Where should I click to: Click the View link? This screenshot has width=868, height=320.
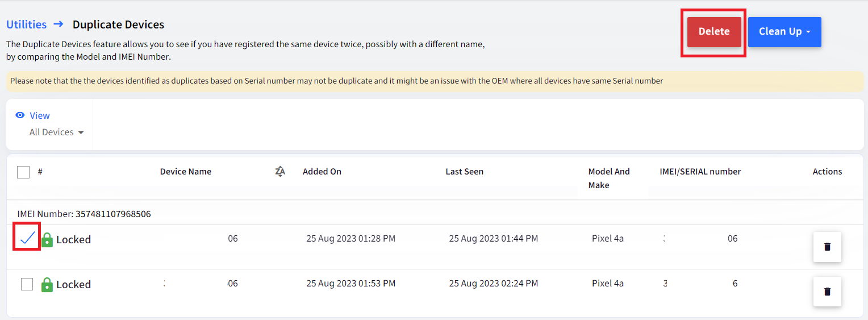tap(40, 115)
